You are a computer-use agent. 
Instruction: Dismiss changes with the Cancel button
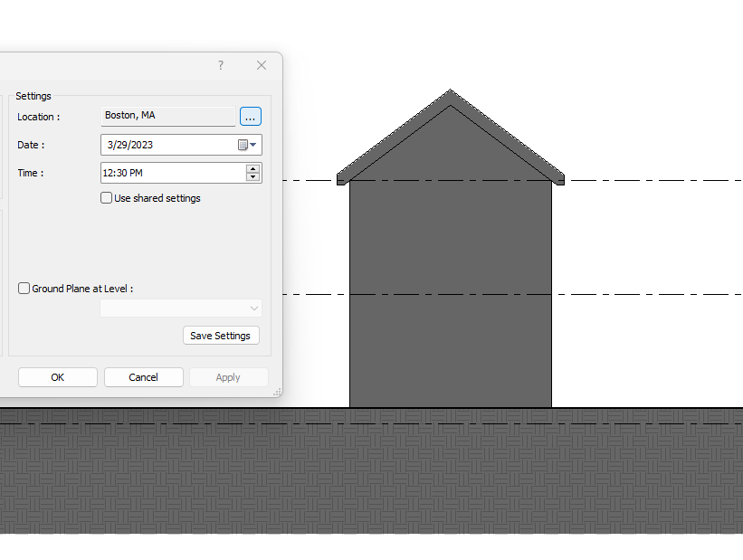coord(143,377)
